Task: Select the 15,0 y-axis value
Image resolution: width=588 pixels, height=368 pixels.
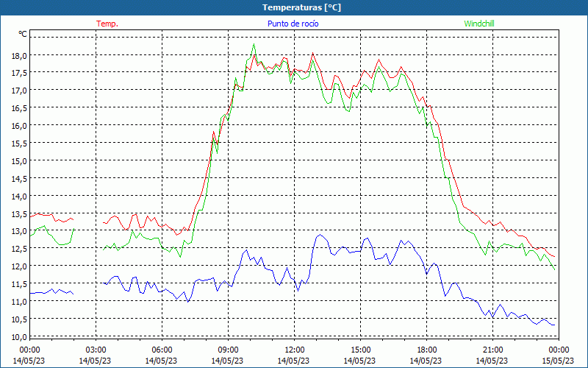Action: coord(19,161)
